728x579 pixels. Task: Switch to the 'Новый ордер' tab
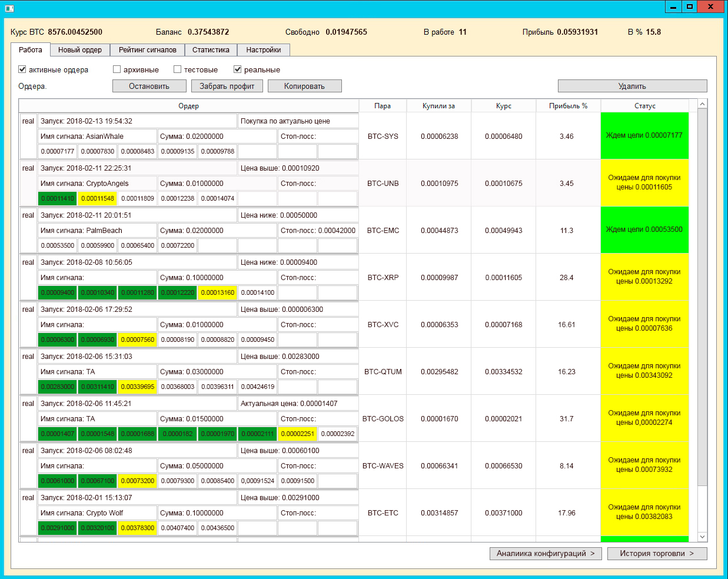click(x=80, y=50)
